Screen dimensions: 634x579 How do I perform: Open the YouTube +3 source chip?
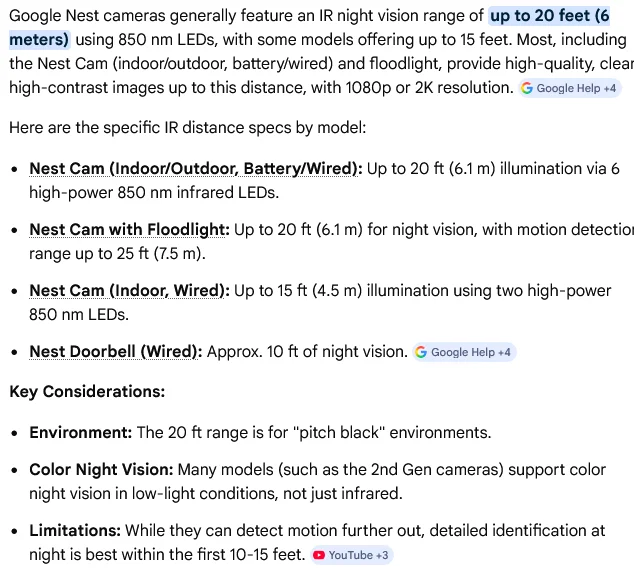pos(351,555)
